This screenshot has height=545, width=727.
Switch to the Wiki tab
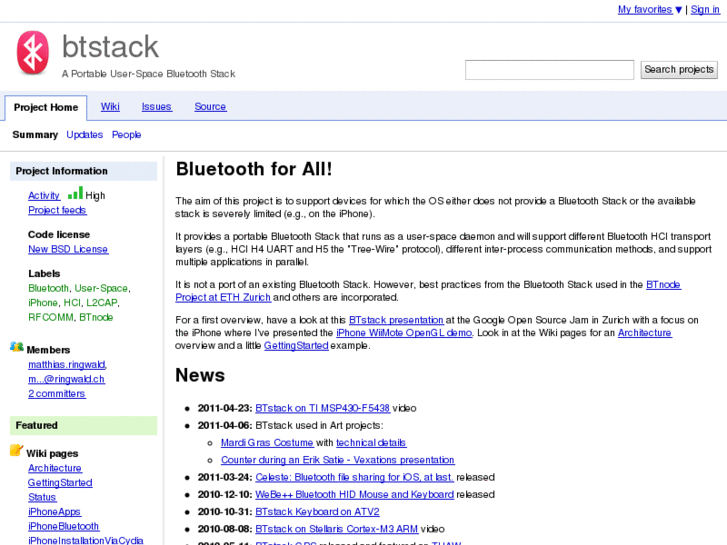pyautogui.click(x=110, y=107)
